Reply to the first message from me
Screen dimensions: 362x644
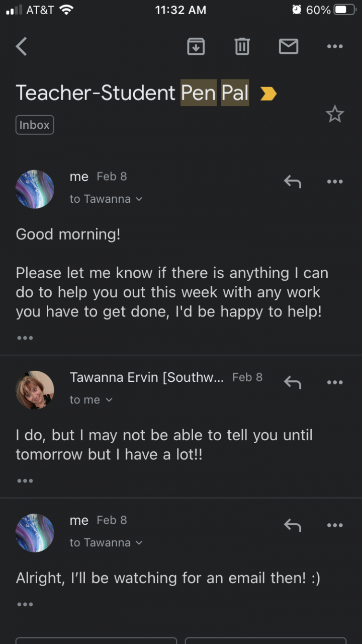[x=293, y=182]
